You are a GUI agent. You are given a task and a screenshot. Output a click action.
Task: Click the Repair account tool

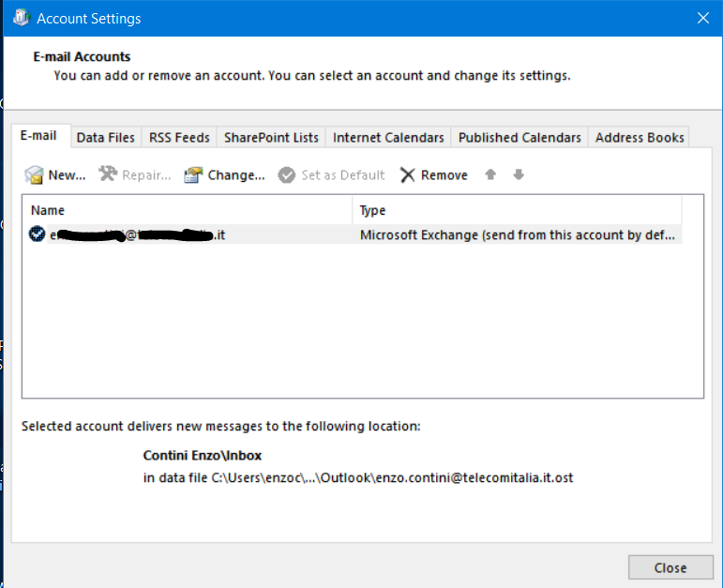tap(108, 175)
